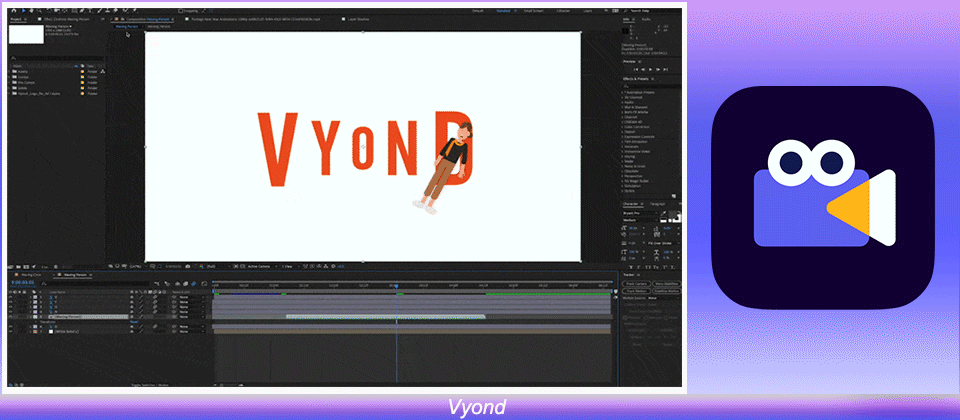Expand Blur & Sharpen effects category
The image size is (960, 420).
click(x=623, y=107)
